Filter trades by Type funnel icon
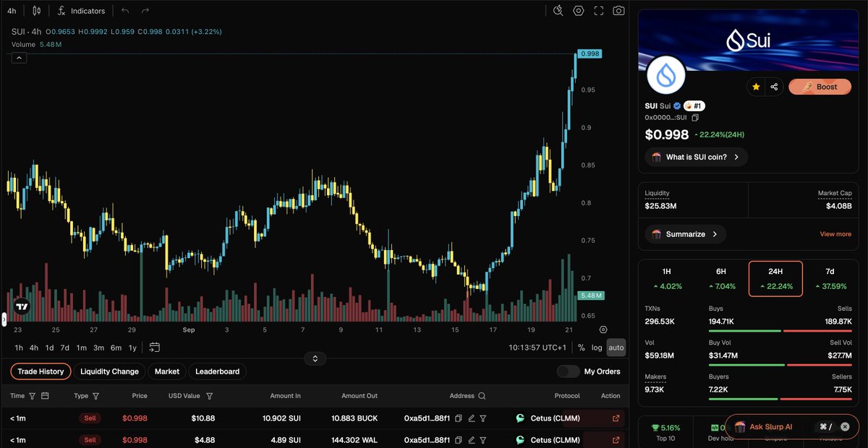The image size is (868, 448). click(96, 396)
